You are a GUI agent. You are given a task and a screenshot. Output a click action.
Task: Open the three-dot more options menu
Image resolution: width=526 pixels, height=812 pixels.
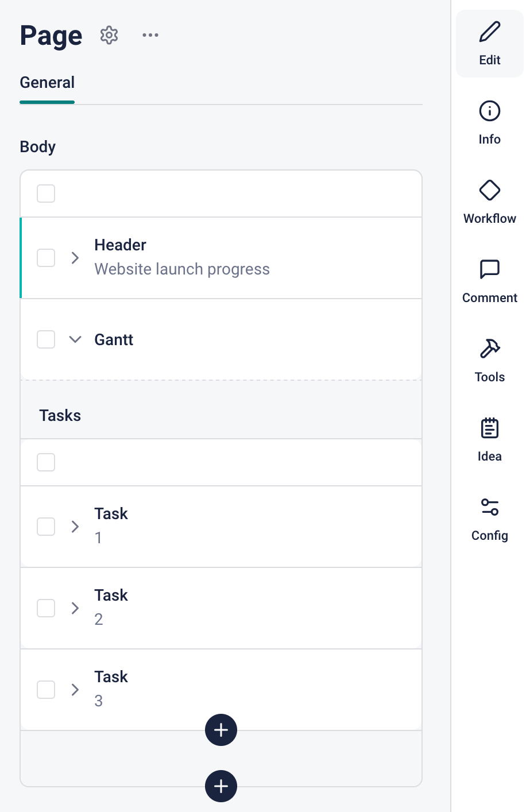pos(150,35)
